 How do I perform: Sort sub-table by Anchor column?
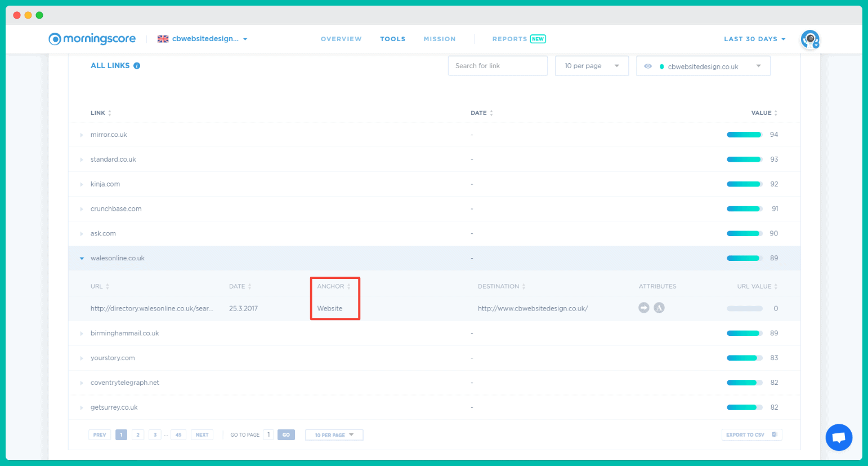click(x=334, y=286)
